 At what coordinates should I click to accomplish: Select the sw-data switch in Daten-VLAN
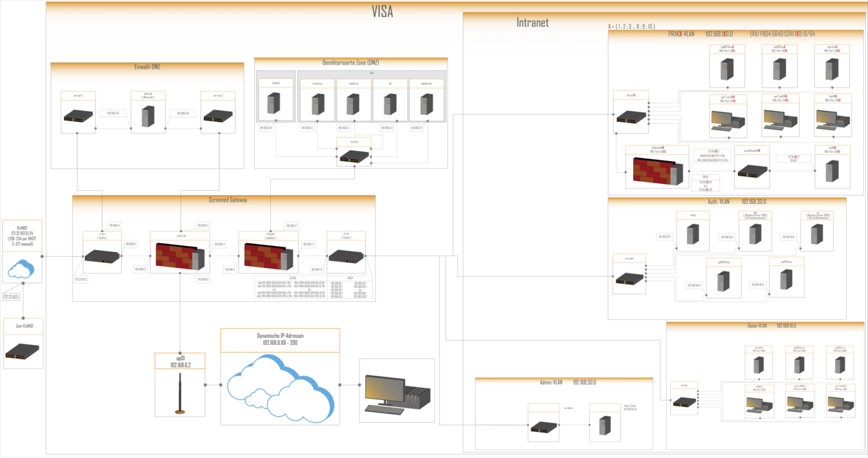coord(683,402)
